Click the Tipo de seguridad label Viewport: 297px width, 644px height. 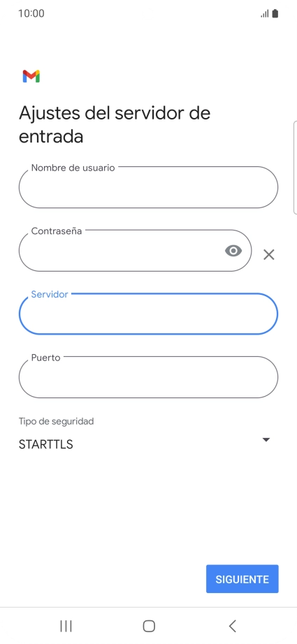(x=57, y=421)
